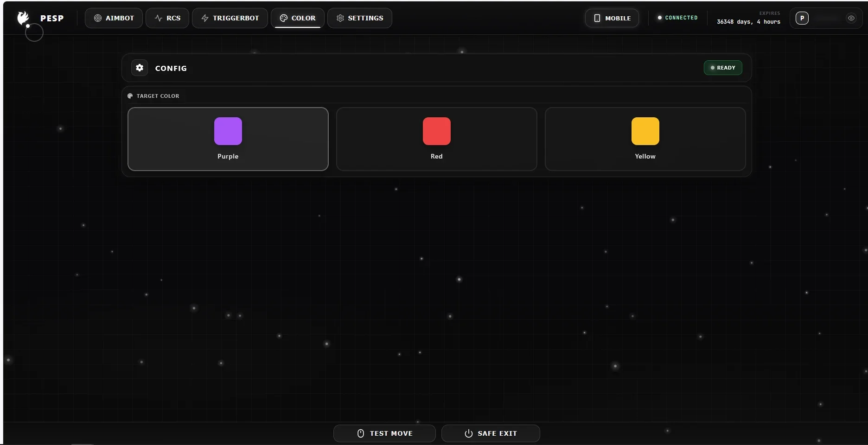Click the PESP brand name text
Screen dimensions: 868x445
pyautogui.click(x=52, y=18)
